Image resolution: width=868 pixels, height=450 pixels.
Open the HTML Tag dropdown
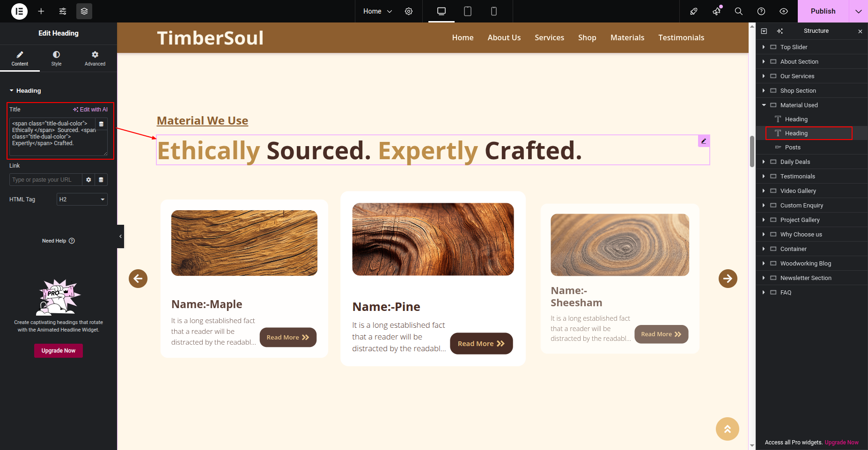point(82,199)
